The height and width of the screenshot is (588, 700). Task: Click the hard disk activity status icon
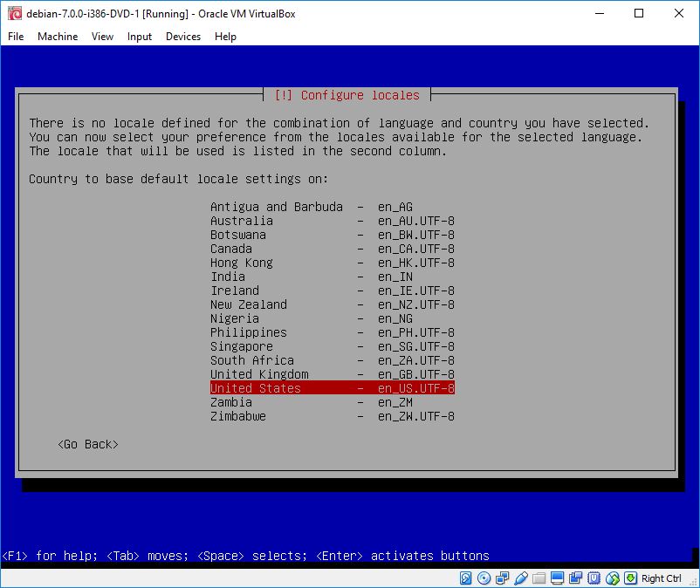point(465,578)
